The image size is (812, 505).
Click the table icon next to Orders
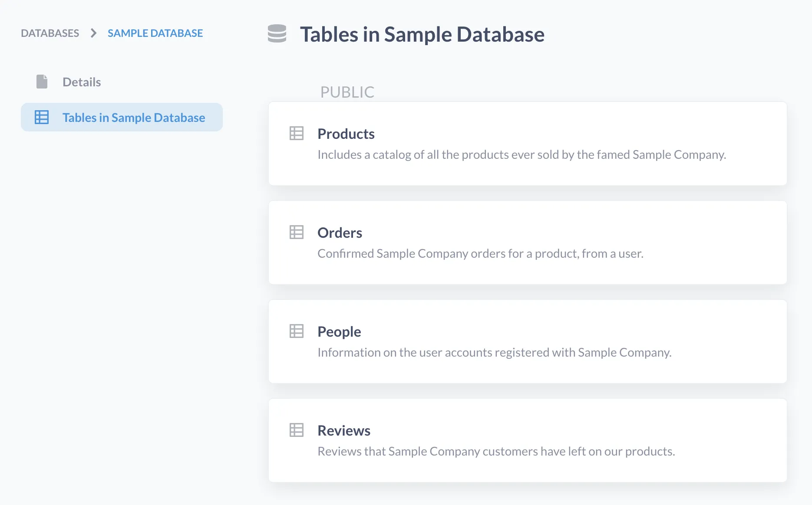click(297, 232)
